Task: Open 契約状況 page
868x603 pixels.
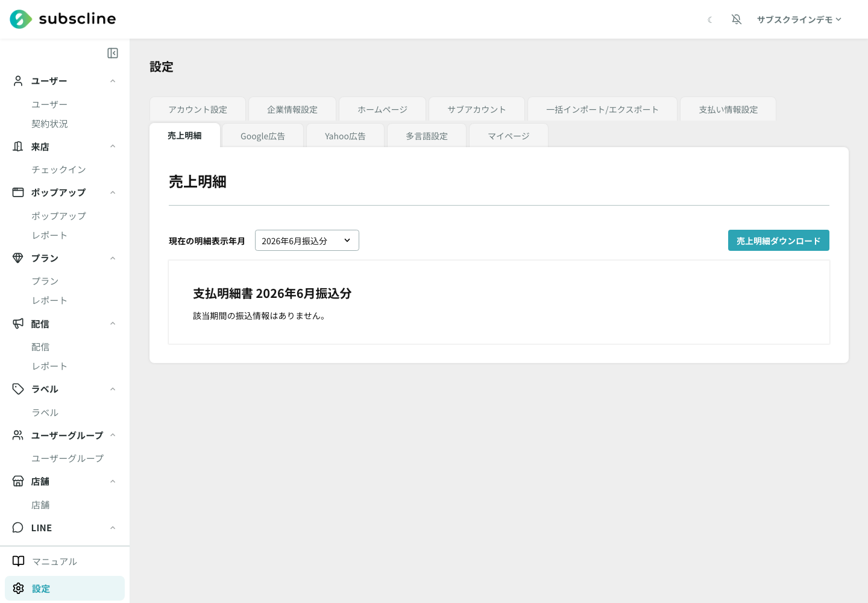Action: (x=49, y=124)
